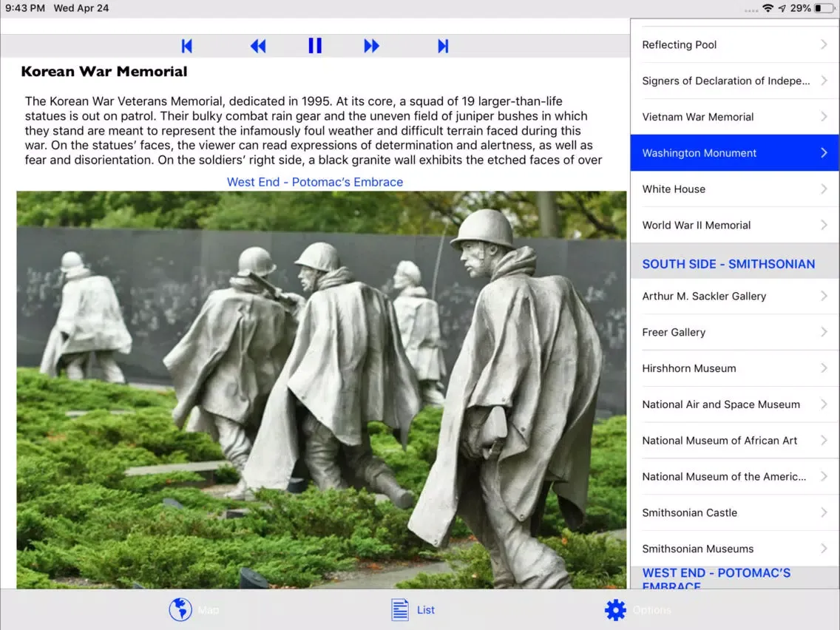Select National Air and Space Museum row

pyautogui.click(x=735, y=404)
